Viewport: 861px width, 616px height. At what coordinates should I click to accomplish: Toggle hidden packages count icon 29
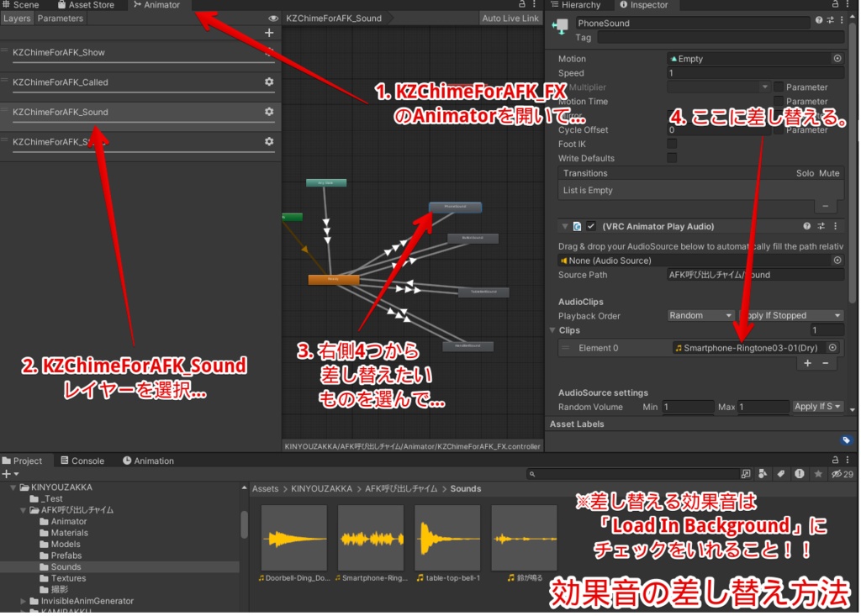(842, 474)
